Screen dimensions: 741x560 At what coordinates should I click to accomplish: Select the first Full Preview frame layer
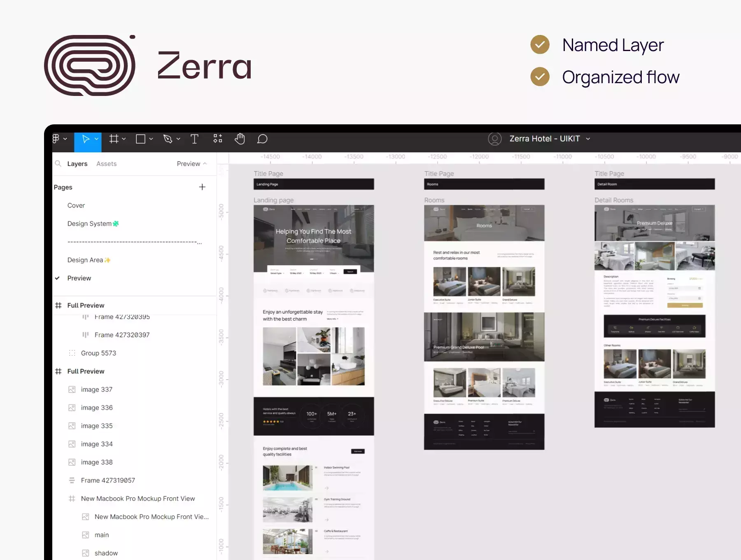[x=86, y=305]
